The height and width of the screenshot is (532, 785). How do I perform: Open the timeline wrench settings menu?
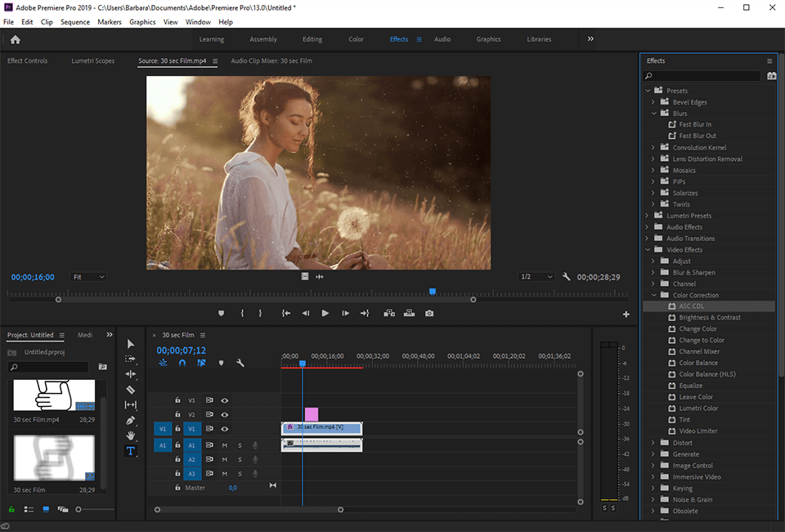pos(240,361)
